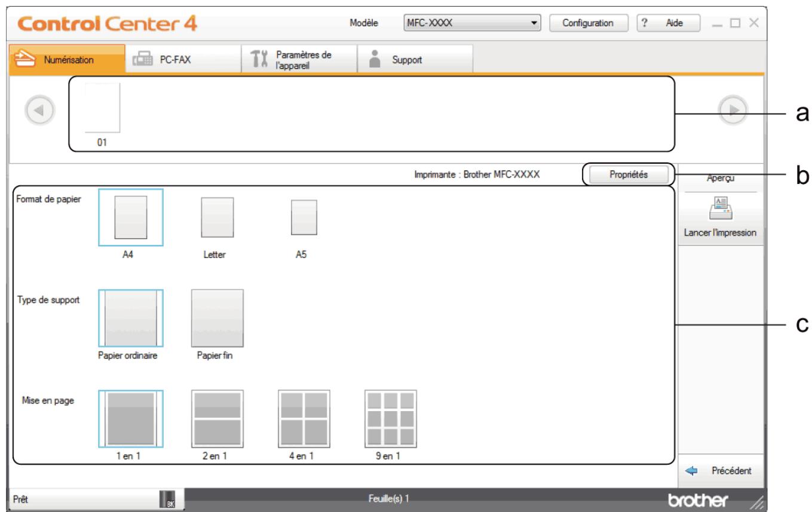Image resolution: width=812 pixels, height=512 pixels.
Task: Open the PC-FAX tab
Action: click(183, 59)
